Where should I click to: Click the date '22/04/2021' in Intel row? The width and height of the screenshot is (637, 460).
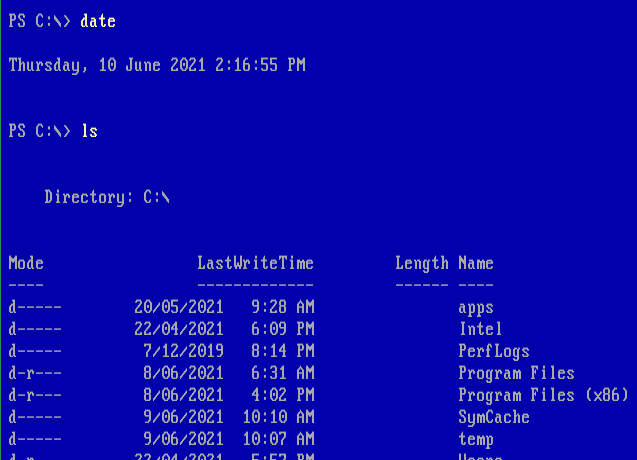point(179,329)
